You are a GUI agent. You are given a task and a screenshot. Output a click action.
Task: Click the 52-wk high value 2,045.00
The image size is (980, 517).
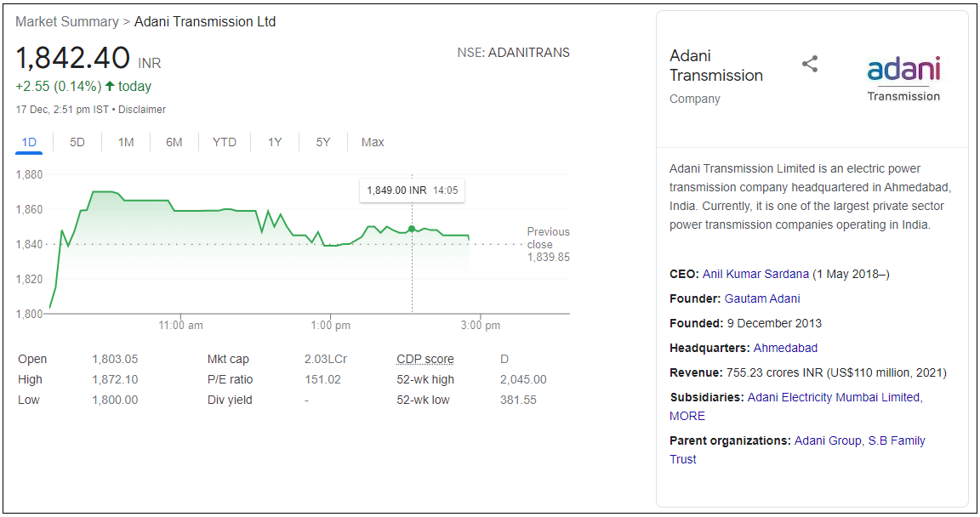click(x=523, y=379)
